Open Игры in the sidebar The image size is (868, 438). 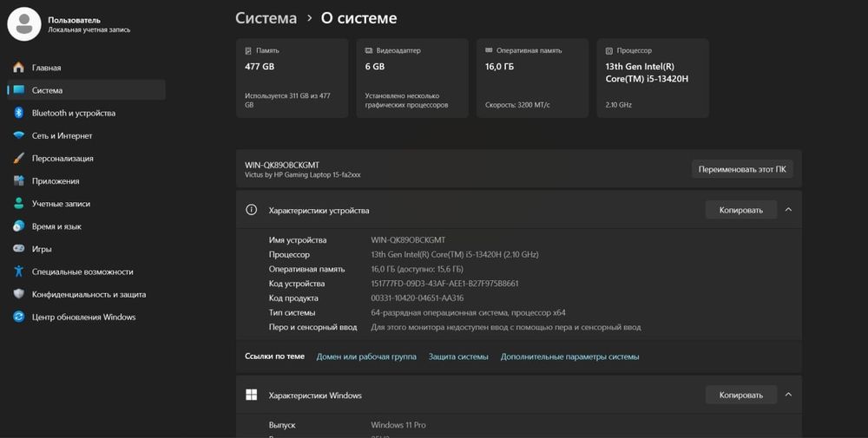click(86, 249)
